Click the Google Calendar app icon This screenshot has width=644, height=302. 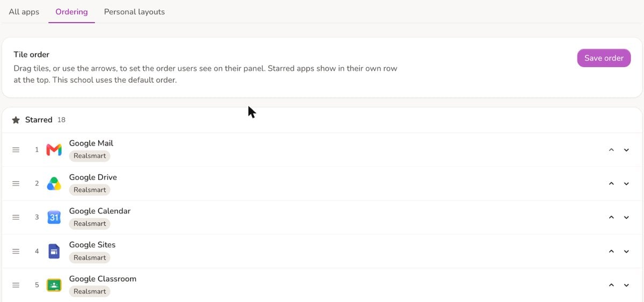pos(54,218)
